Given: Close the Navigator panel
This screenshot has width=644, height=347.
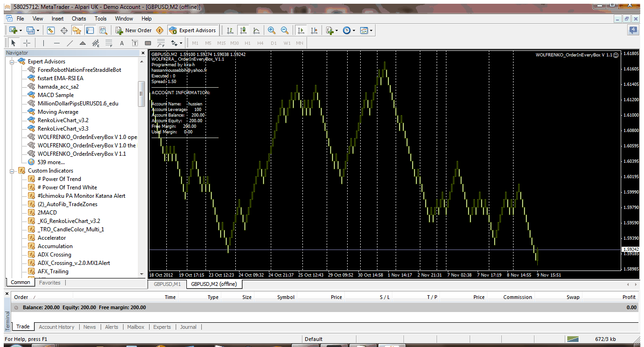Looking at the screenshot, I should (x=143, y=53).
